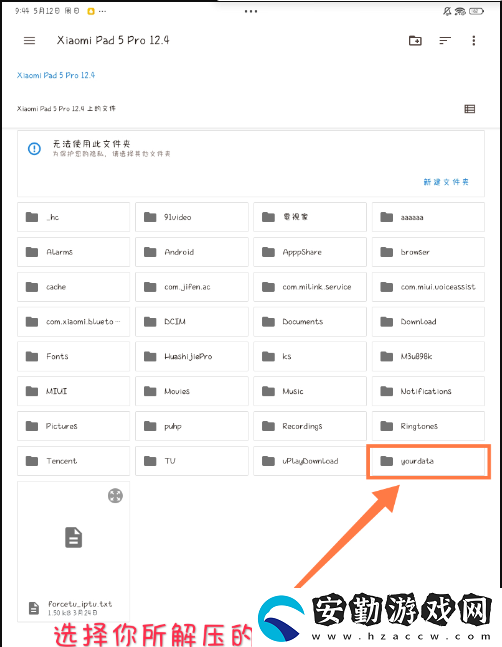
Task: Open the HuashijiePro folder
Action: tap(192, 356)
